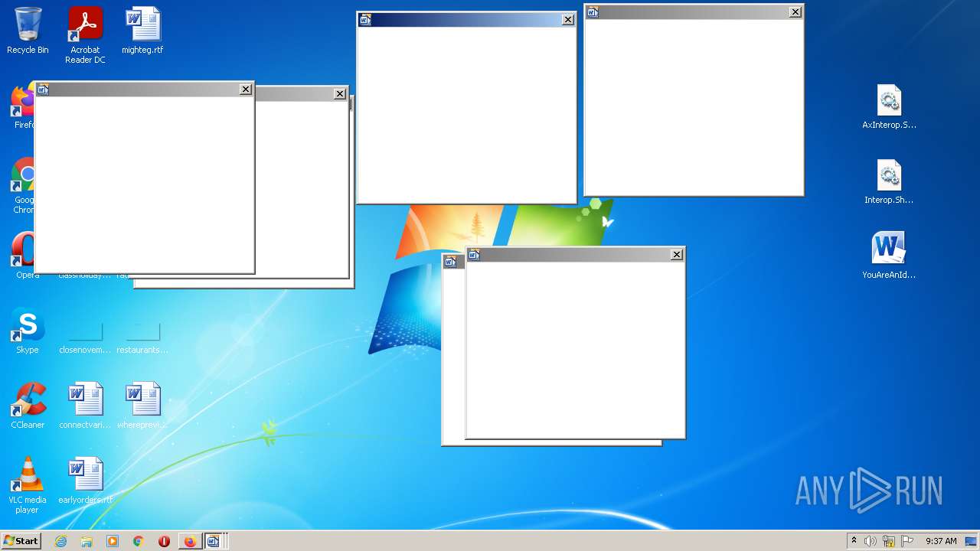Viewport: 980px width, 551px height.
Task: Select the CCleaner desktop shortcut
Action: pos(28,406)
